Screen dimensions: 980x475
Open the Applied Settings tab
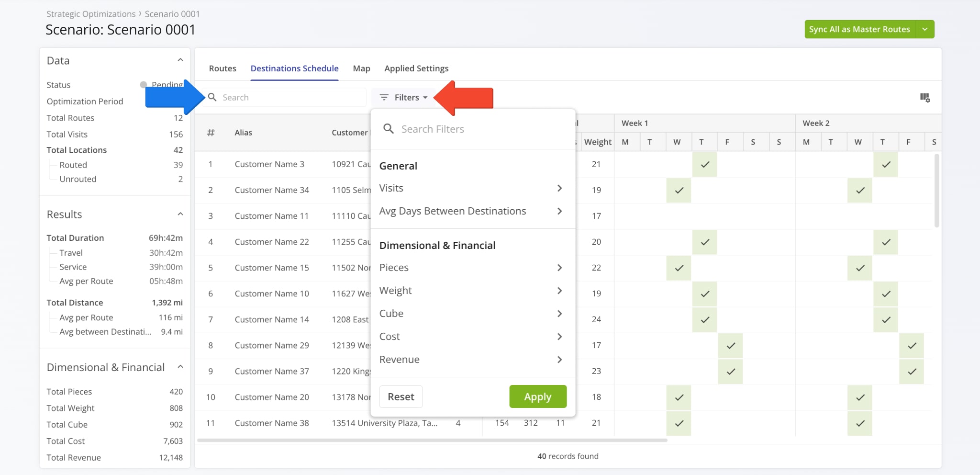coord(416,68)
